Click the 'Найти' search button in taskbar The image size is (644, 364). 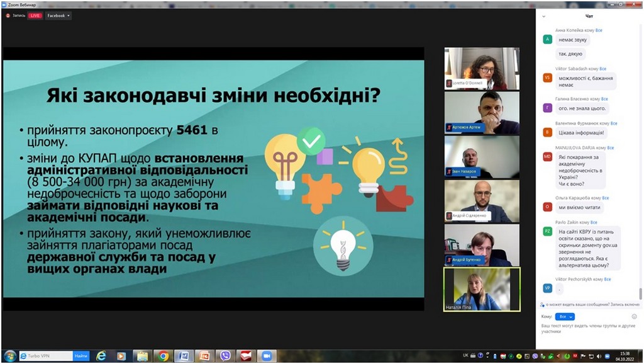click(x=81, y=356)
